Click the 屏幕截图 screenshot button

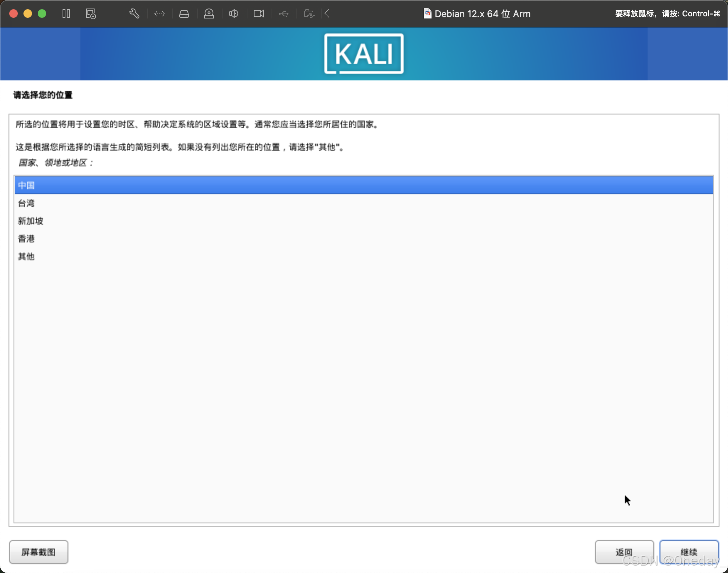pyautogui.click(x=38, y=552)
